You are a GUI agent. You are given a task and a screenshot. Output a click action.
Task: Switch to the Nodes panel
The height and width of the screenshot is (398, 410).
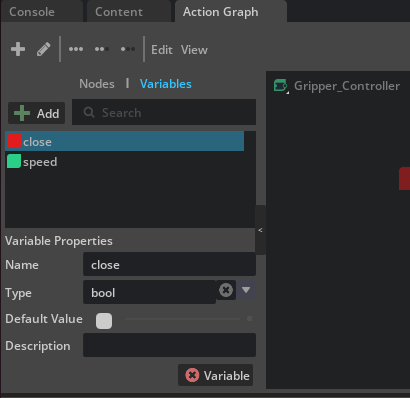click(x=97, y=84)
